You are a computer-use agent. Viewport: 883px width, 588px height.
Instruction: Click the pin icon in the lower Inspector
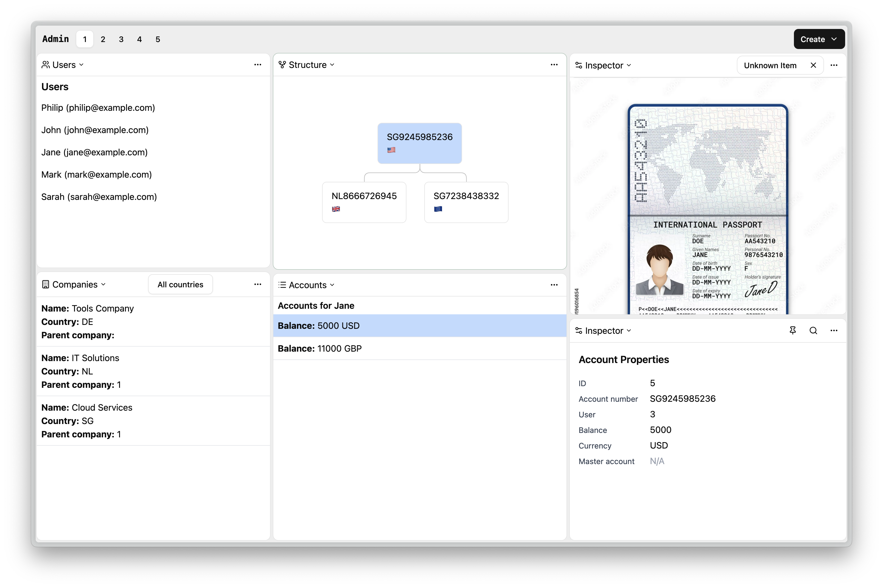coord(792,330)
